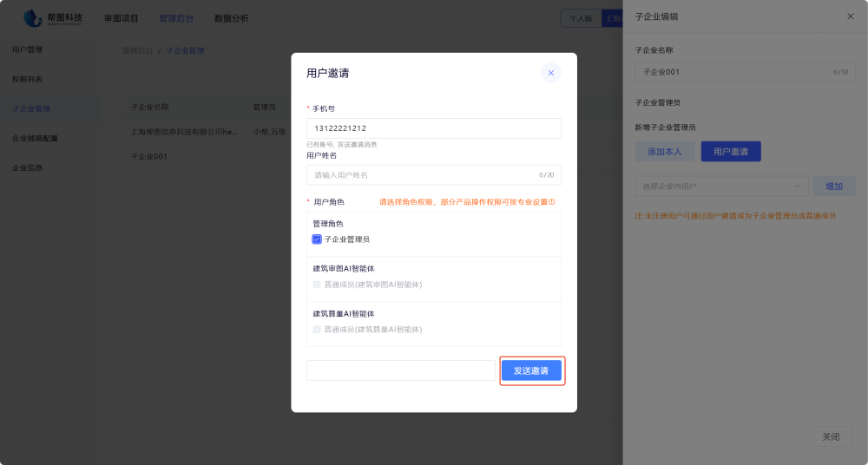This screenshot has width=868, height=465.
Task: Click the info icon after role hint text
Action: pos(551,202)
